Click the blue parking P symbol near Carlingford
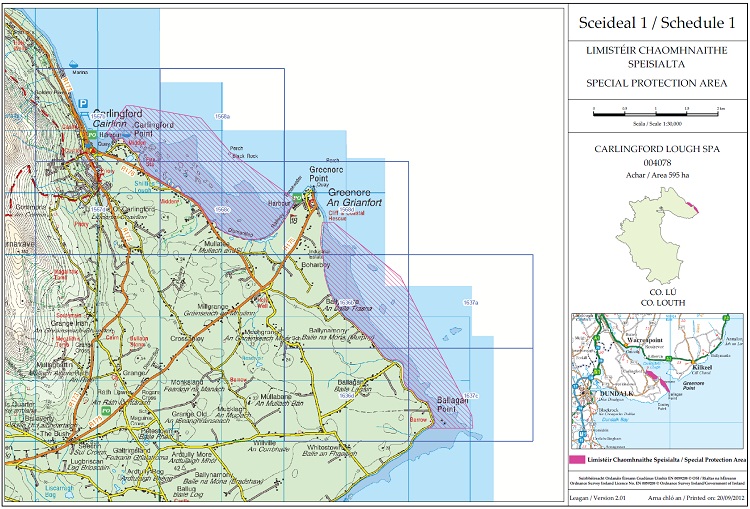Viewport: 750px width, 509px height. click(83, 103)
